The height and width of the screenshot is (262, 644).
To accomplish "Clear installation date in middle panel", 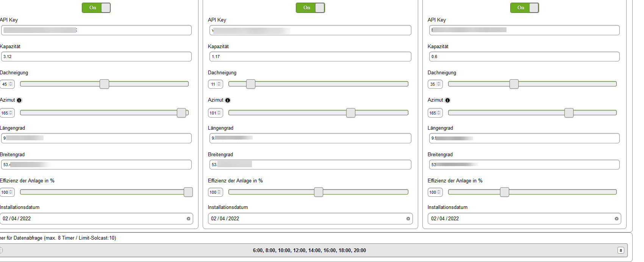I will click(x=408, y=219).
